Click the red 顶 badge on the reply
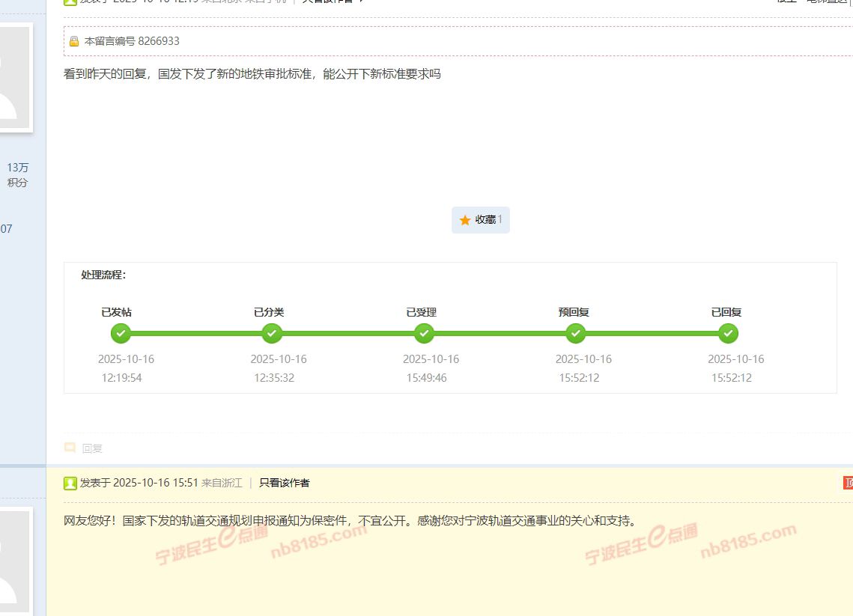Screen dimensions: 853x616 (x=848, y=483)
